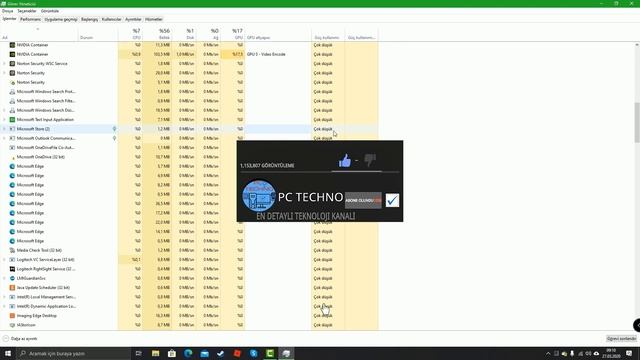
Task: Switch to the Uygulama geçmişi tab
Action: coord(61,19)
